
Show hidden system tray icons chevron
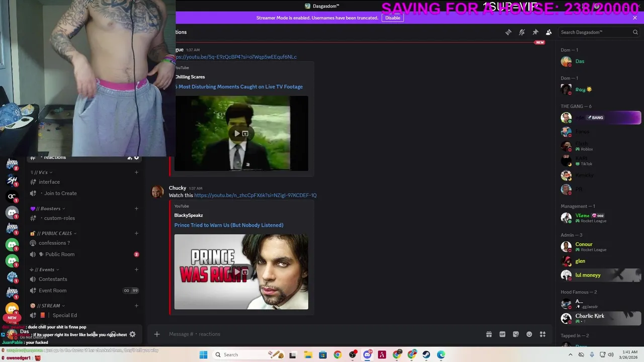[570, 355]
